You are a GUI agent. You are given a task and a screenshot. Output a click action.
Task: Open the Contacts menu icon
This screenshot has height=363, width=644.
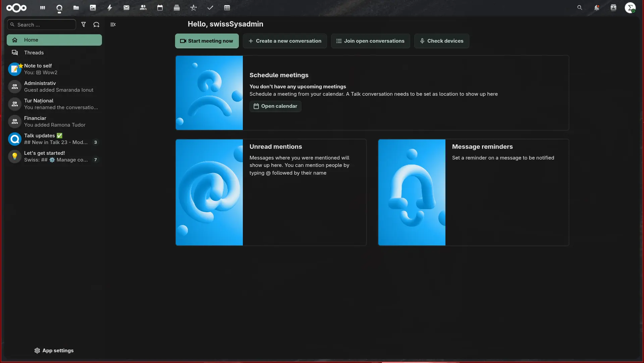[x=613, y=8]
